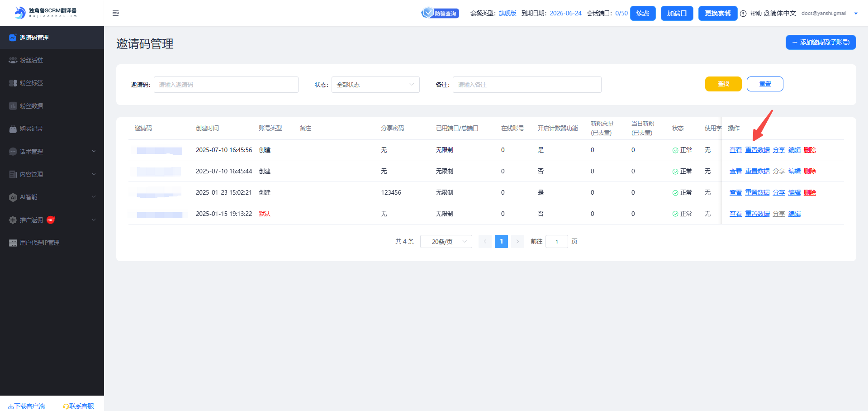The image size is (868, 411).
Task: Click reset data link in first row
Action: pyautogui.click(x=757, y=150)
